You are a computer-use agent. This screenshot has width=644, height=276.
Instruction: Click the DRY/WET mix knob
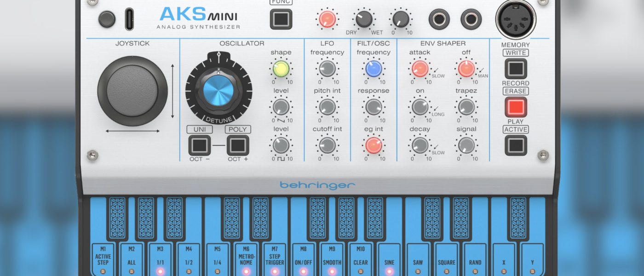click(364, 19)
